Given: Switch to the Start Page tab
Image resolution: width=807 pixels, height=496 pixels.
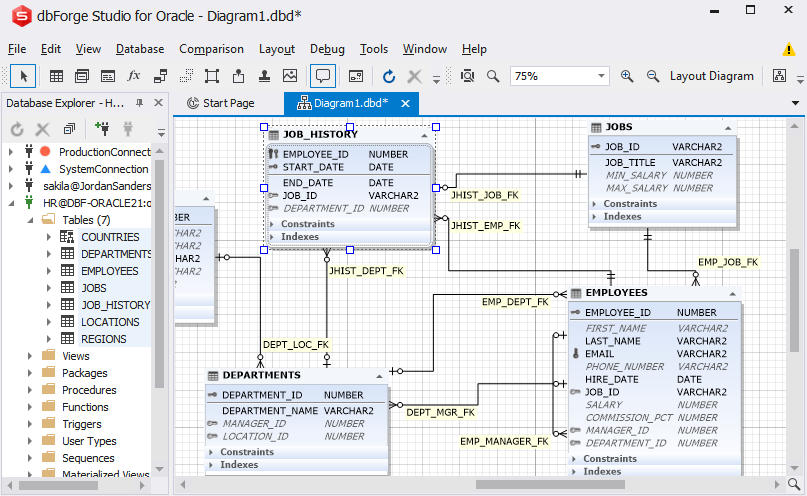Looking at the screenshot, I should 221,103.
